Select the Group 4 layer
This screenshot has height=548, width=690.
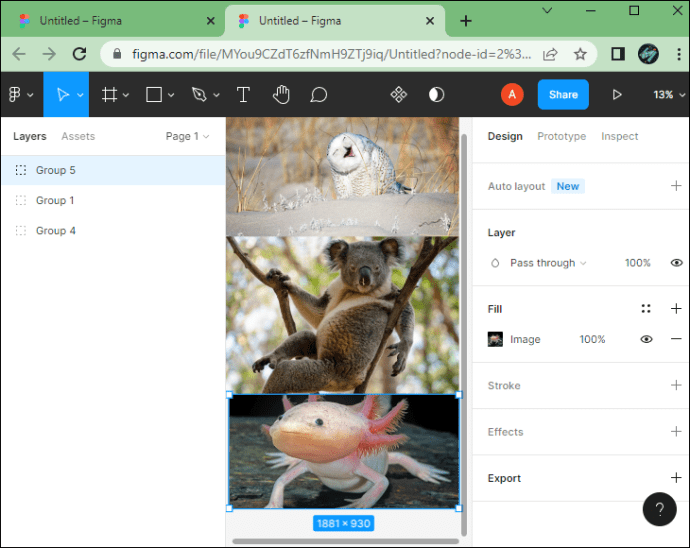pyautogui.click(x=113, y=231)
